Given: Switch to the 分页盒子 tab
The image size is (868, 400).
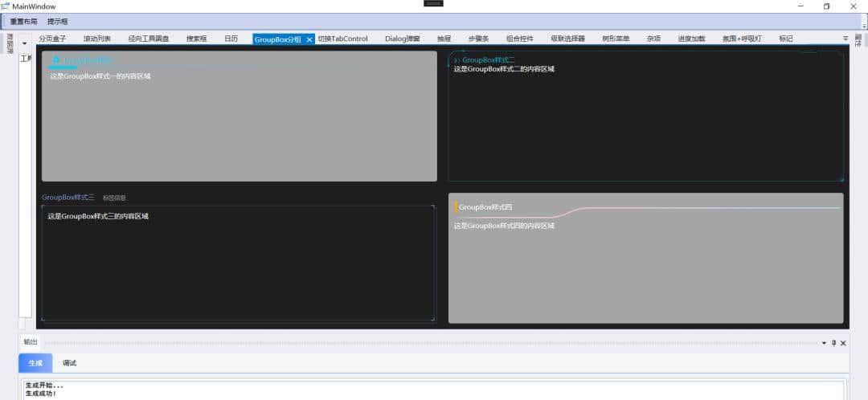Looking at the screenshot, I should tap(52, 39).
